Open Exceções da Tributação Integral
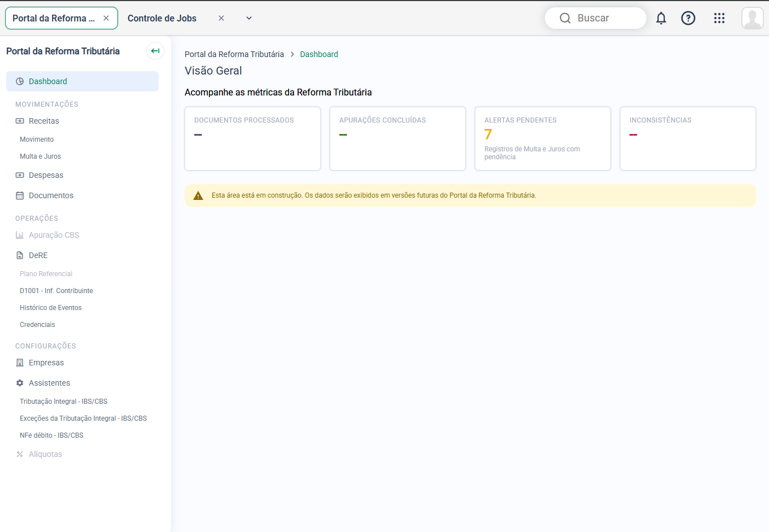The width and height of the screenshot is (769, 532). 83,418
